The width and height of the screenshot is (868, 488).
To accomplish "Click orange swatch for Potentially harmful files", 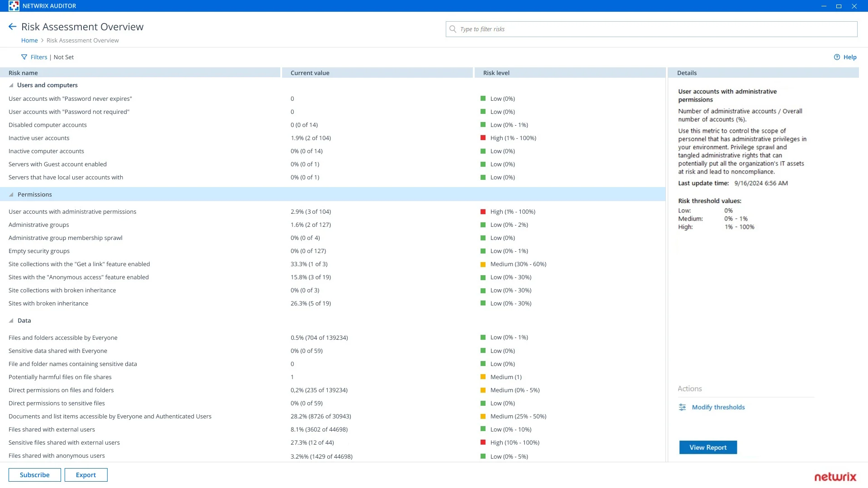I will tap(483, 377).
